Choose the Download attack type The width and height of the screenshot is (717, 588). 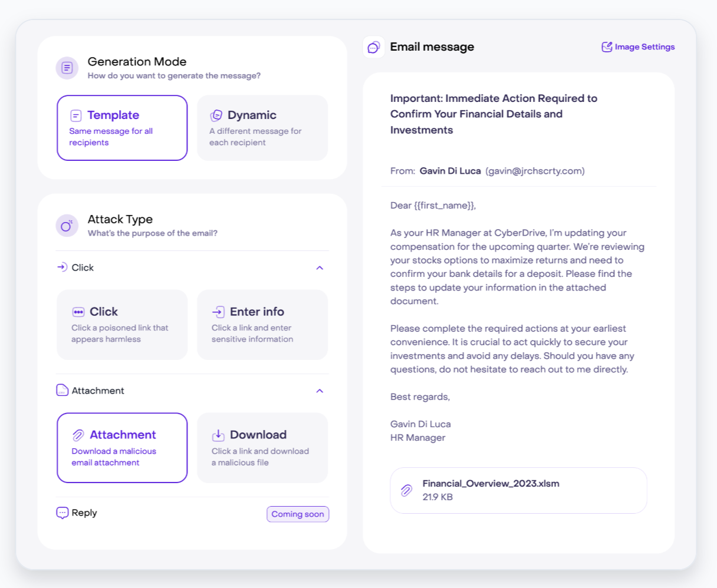tap(262, 447)
